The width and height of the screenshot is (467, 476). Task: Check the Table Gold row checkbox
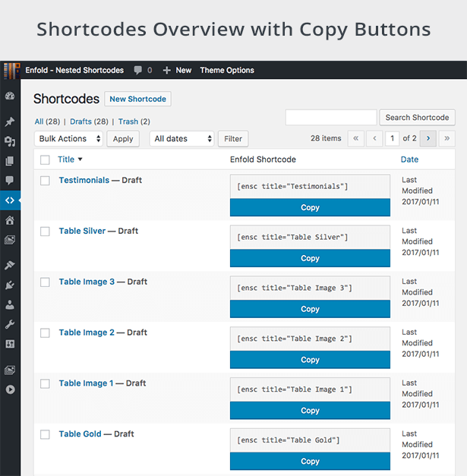tap(45, 434)
